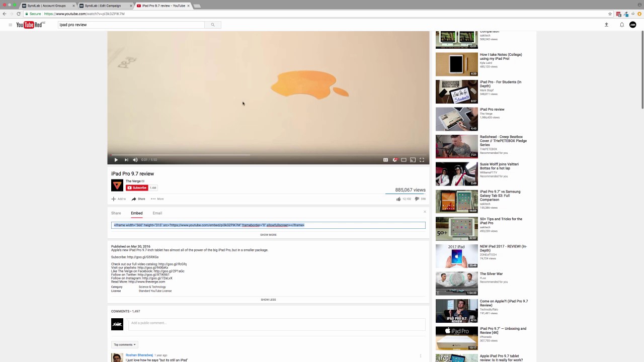Switch to SyndLab Edit Campaign tab

tap(105, 6)
